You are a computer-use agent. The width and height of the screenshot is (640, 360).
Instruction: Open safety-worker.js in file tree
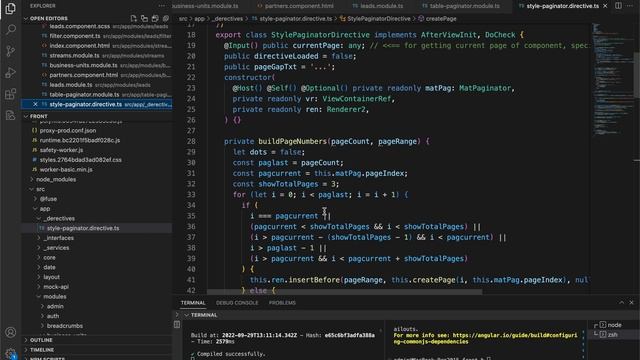pos(61,150)
